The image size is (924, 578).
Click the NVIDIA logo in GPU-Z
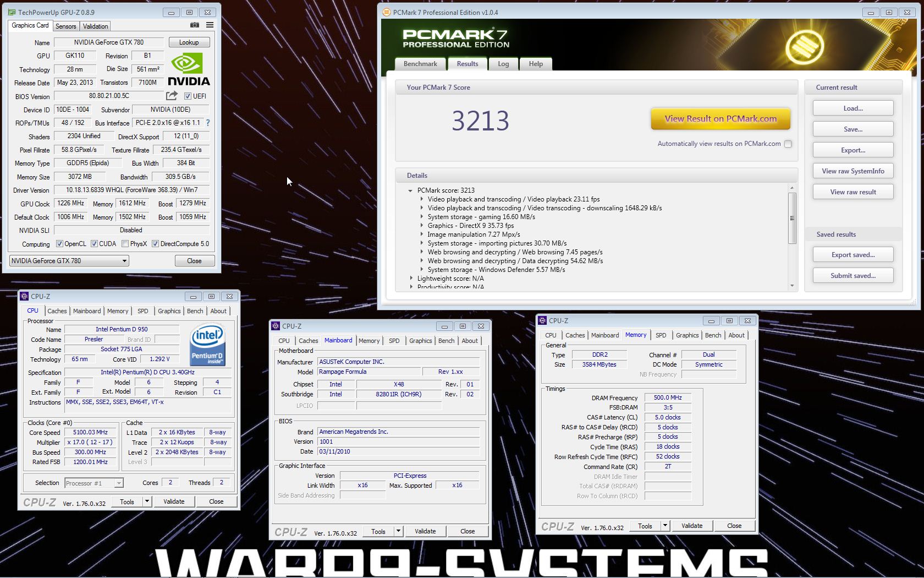[x=189, y=69]
